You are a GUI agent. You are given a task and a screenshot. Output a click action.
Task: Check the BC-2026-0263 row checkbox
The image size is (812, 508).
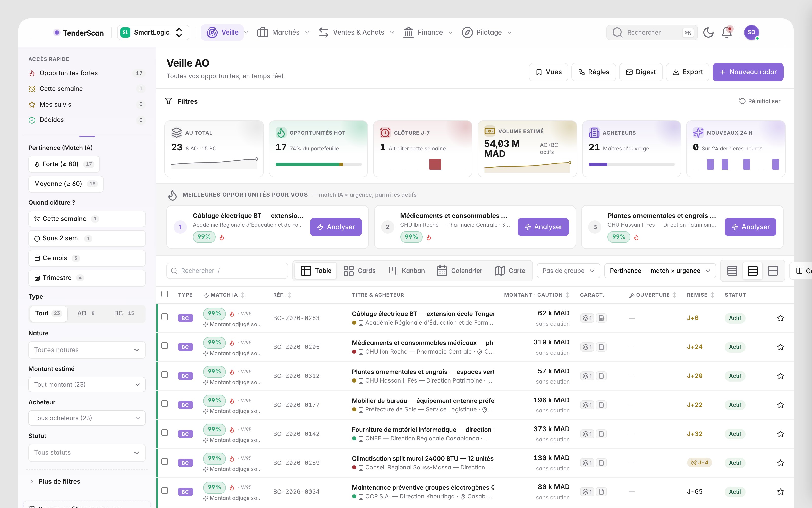(x=165, y=317)
